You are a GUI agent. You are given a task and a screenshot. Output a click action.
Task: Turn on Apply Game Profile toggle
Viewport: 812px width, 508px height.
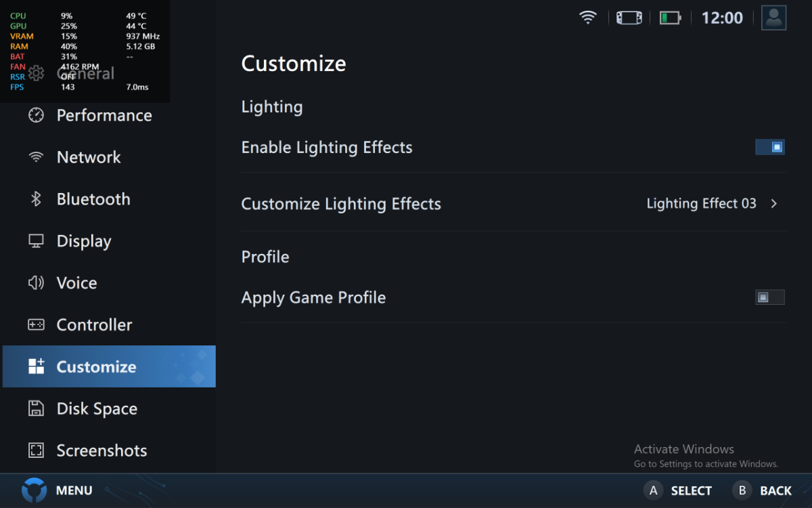click(770, 297)
